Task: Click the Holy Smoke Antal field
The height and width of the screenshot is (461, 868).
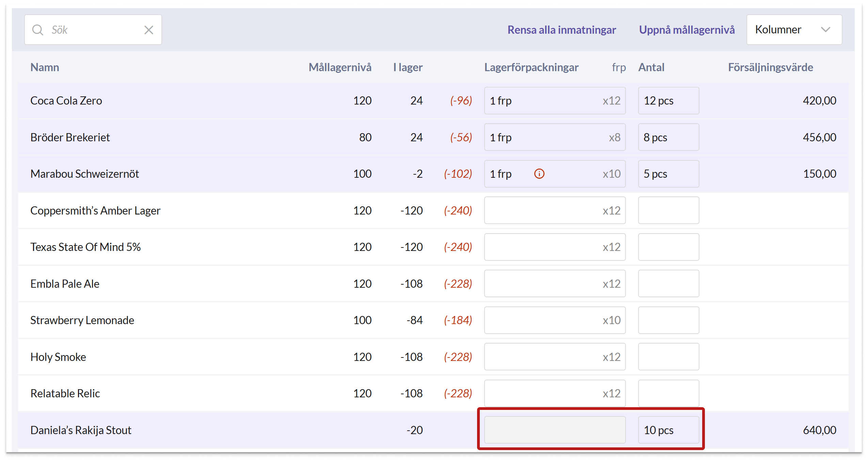Action: point(668,357)
